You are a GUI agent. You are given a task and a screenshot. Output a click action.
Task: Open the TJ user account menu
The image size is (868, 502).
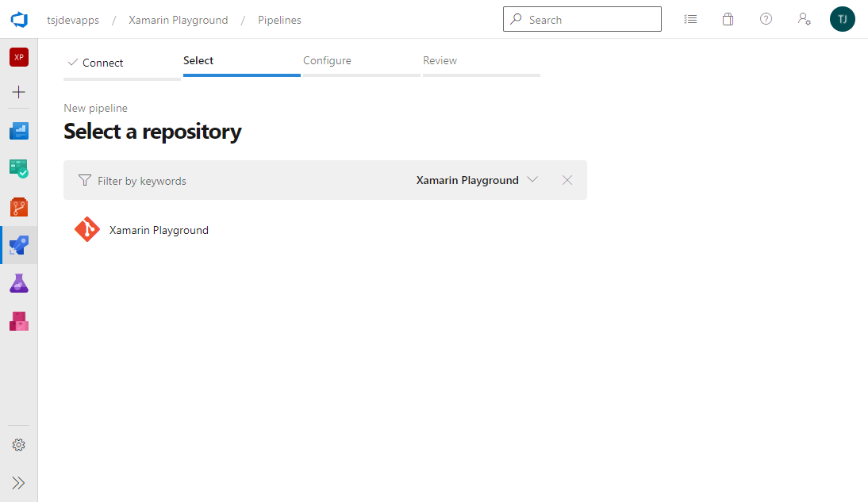(x=843, y=20)
